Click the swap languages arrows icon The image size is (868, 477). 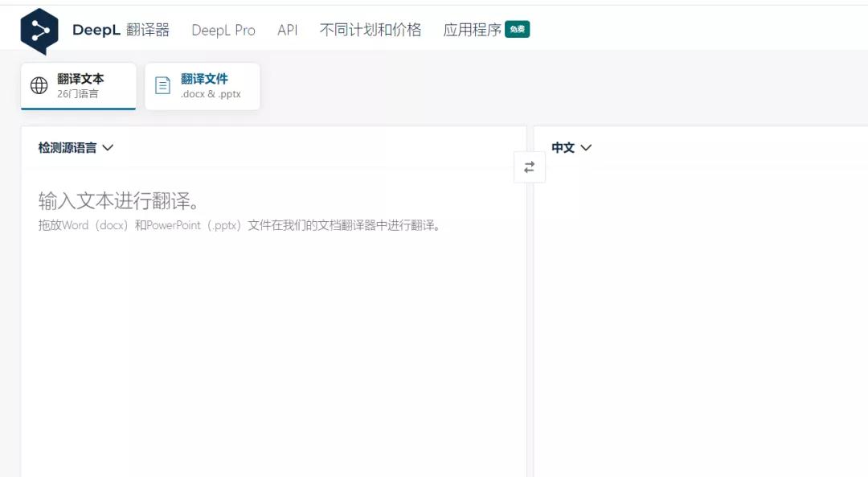click(x=529, y=167)
